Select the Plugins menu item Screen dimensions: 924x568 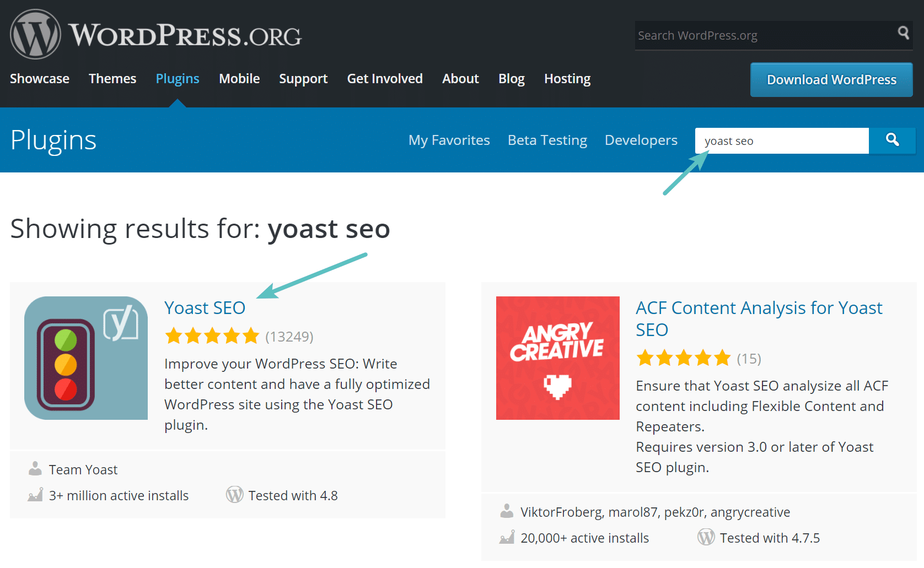pos(178,79)
